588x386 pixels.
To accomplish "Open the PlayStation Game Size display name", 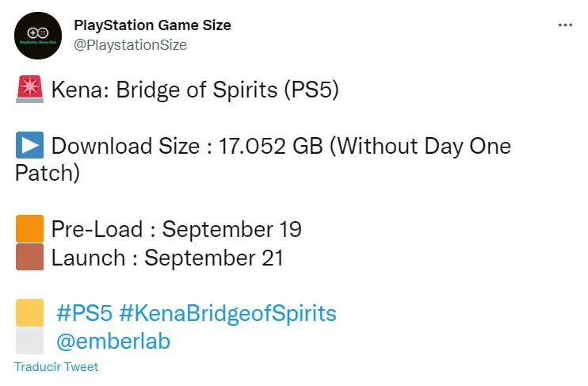I will point(152,25).
